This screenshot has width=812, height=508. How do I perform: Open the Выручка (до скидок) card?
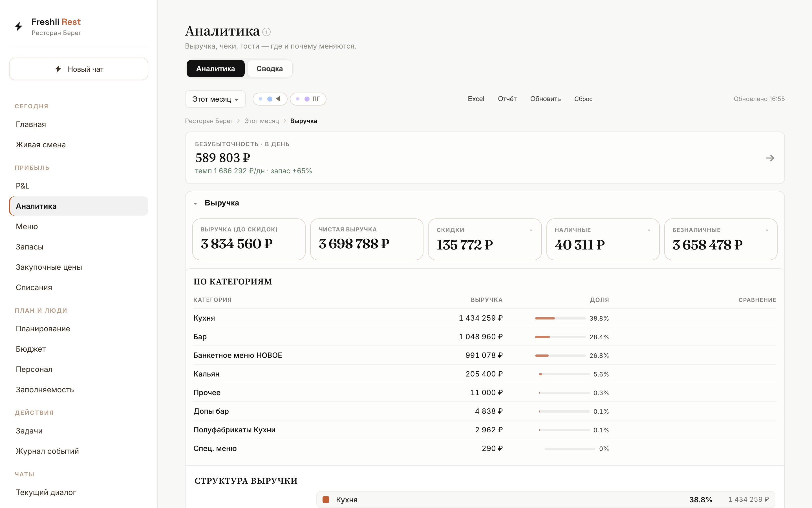pyautogui.click(x=249, y=239)
